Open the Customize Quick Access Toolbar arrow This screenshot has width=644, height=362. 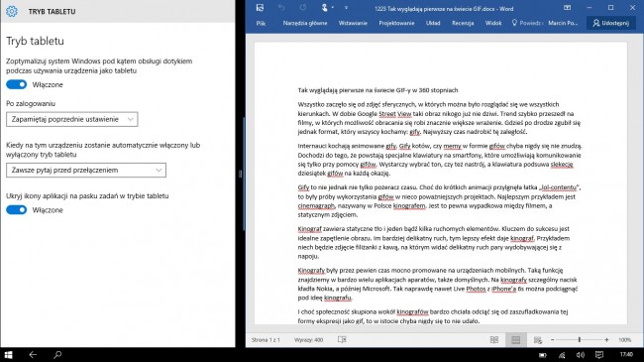coord(346,8)
